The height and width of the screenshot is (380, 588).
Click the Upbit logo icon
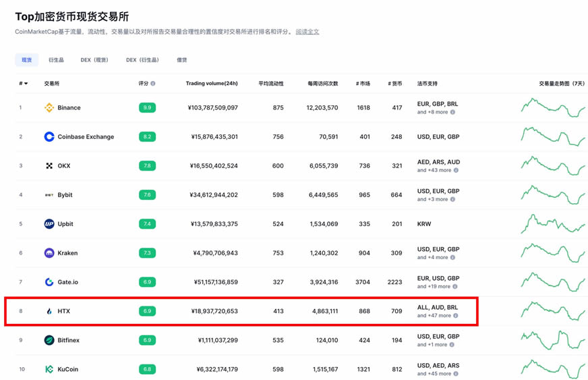point(49,224)
